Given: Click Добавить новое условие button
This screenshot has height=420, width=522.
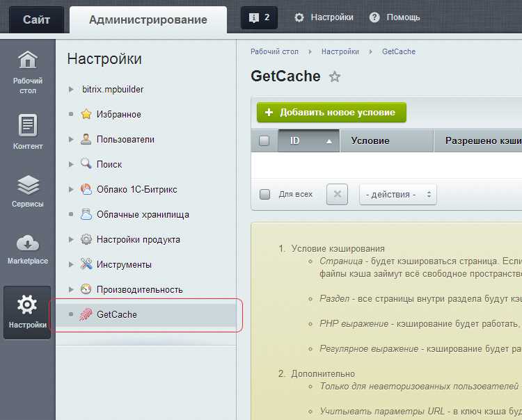Looking at the screenshot, I should click(331, 113).
